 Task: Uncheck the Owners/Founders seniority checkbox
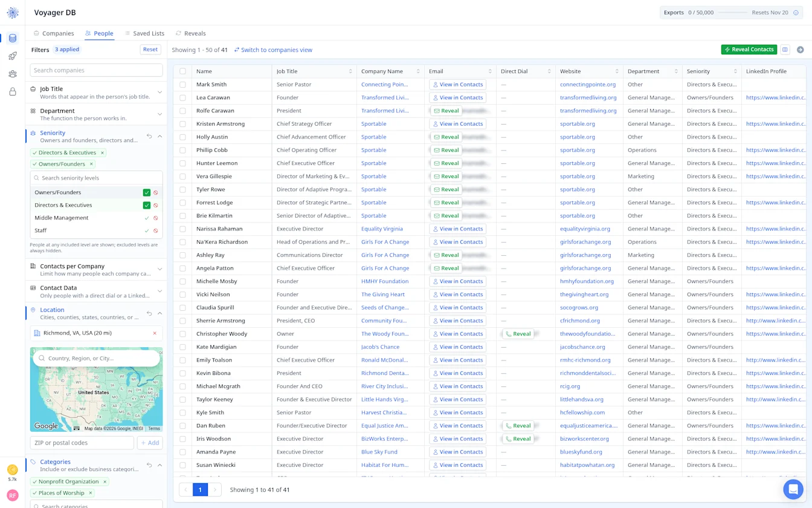(x=146, y=192)
